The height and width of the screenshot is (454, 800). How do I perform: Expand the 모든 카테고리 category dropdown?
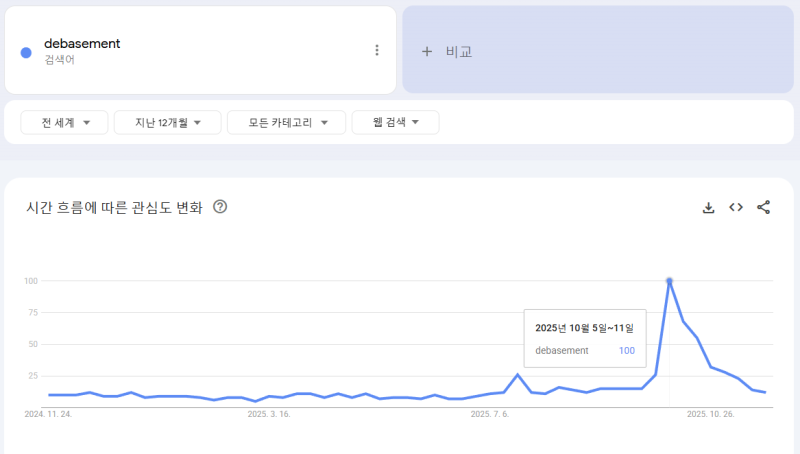[x=286, y=123]
